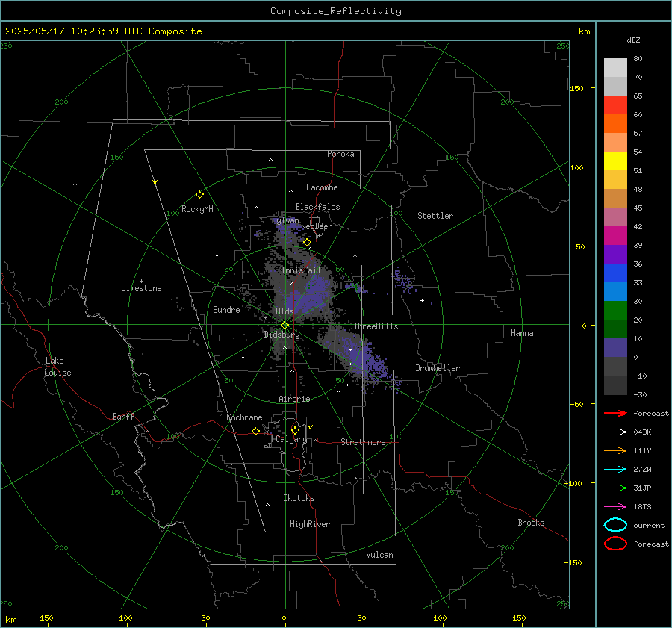Click the Sylvan label on map

pyautogui.click(x=285, y=220)
